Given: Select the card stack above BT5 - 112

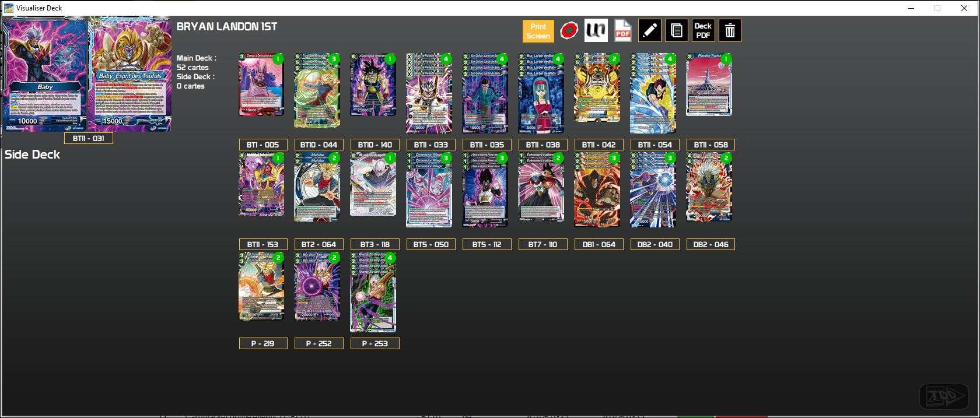Looking at the screenshot, I should tap(485, 190).
